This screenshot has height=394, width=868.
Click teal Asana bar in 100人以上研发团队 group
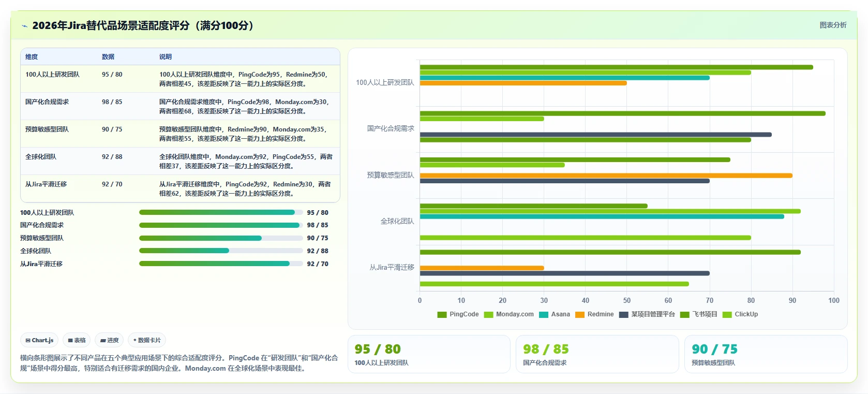(x=564, y=78)
